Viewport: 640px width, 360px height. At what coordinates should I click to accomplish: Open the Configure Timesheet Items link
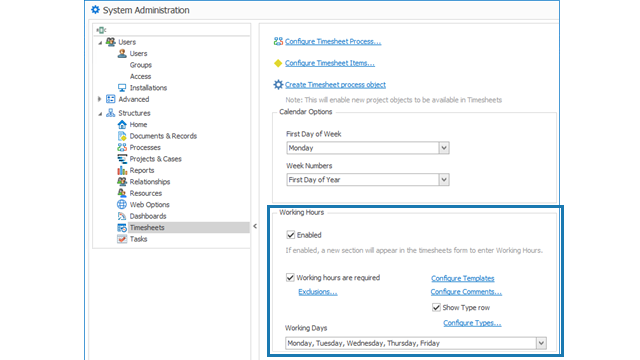[330, 63]
